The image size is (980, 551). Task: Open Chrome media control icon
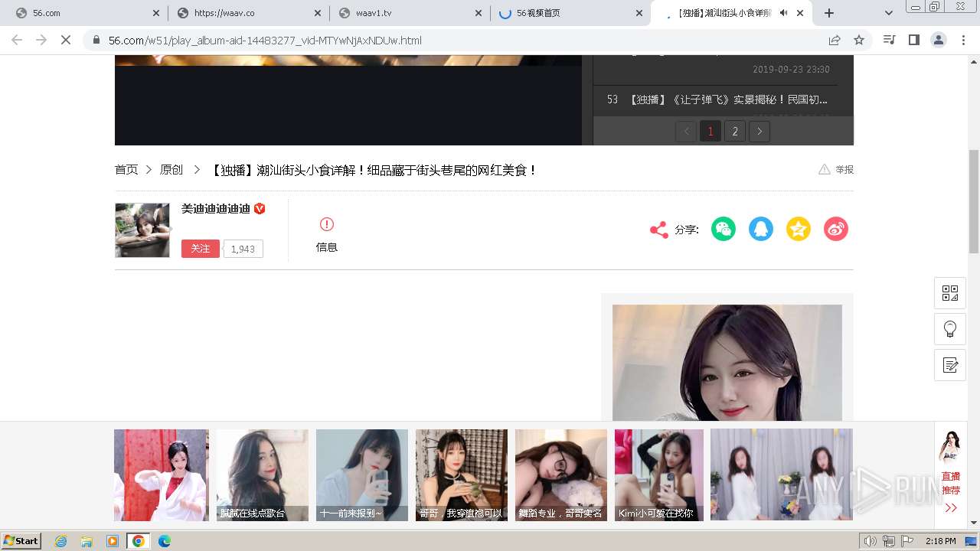click(889, 40)
